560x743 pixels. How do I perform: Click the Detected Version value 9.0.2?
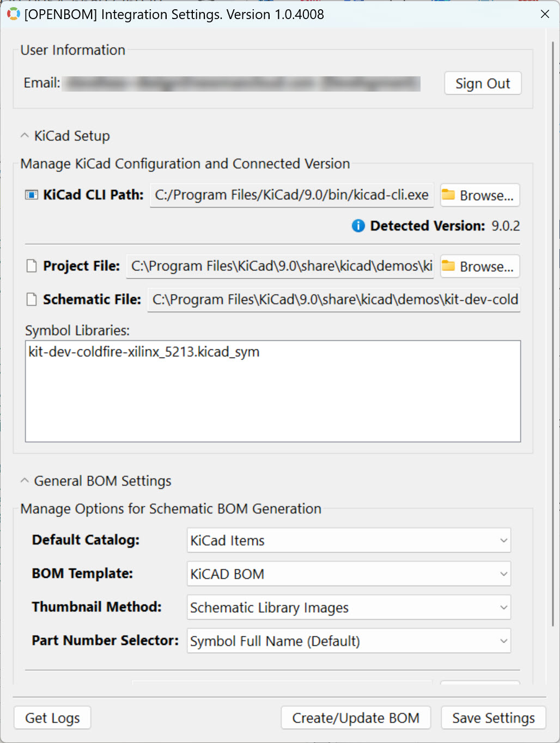coord(506,226)
